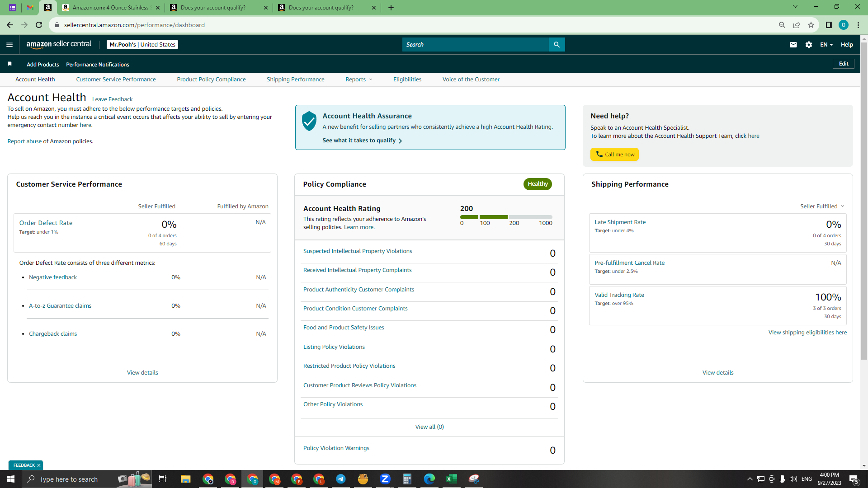Viewport: 868px width, 488px height.
Task: Click the blue shield checkmark icon
Action: tap(309, 121)
